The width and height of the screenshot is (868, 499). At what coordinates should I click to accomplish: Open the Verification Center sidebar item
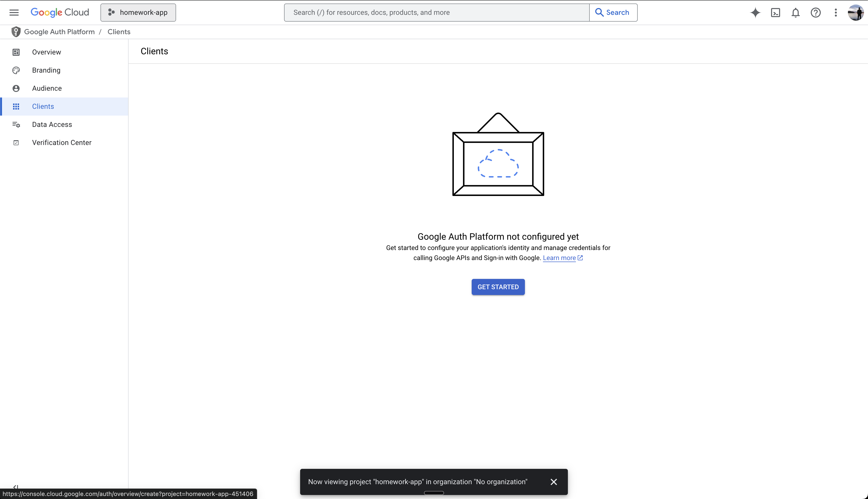pos(64,142)
